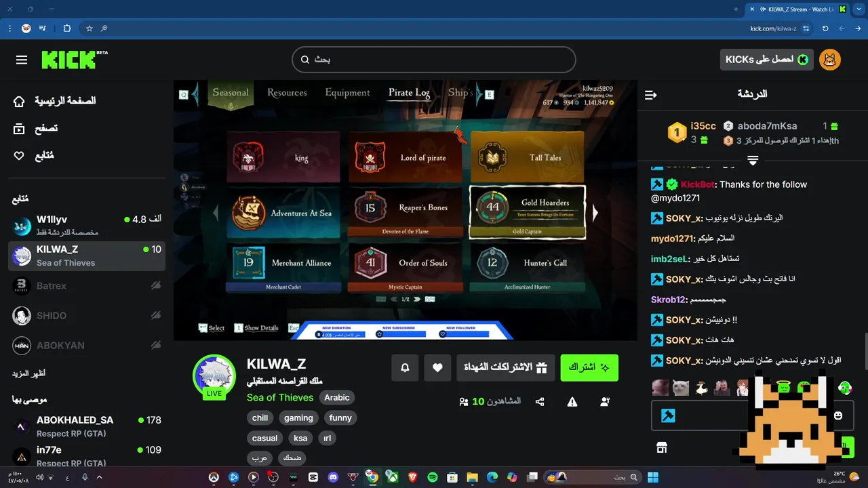The image size is (868, 488).
Task: Open ABOKHALED_SA recommended channel
Action: point(87,426)
